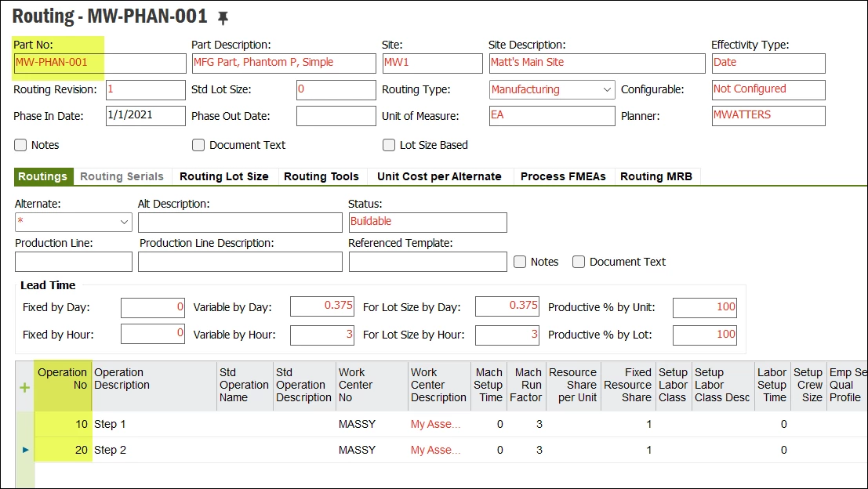Check the Lot Size Based box
The width and height of the screenshot is (868, 489).
click(389, 145)
